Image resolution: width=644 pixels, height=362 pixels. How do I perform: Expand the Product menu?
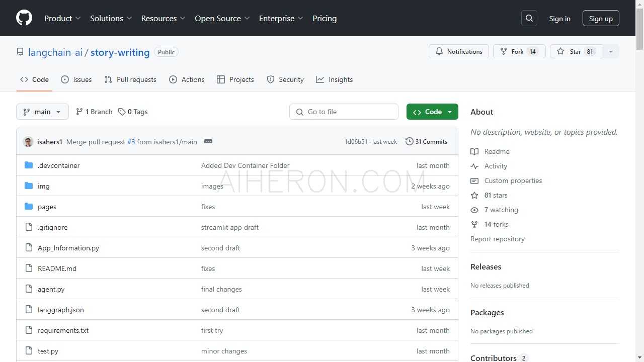(62, 18)
